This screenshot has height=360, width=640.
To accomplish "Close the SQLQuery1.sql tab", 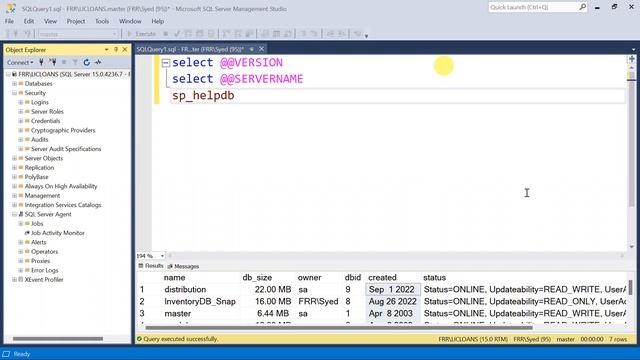I will 262,49.
